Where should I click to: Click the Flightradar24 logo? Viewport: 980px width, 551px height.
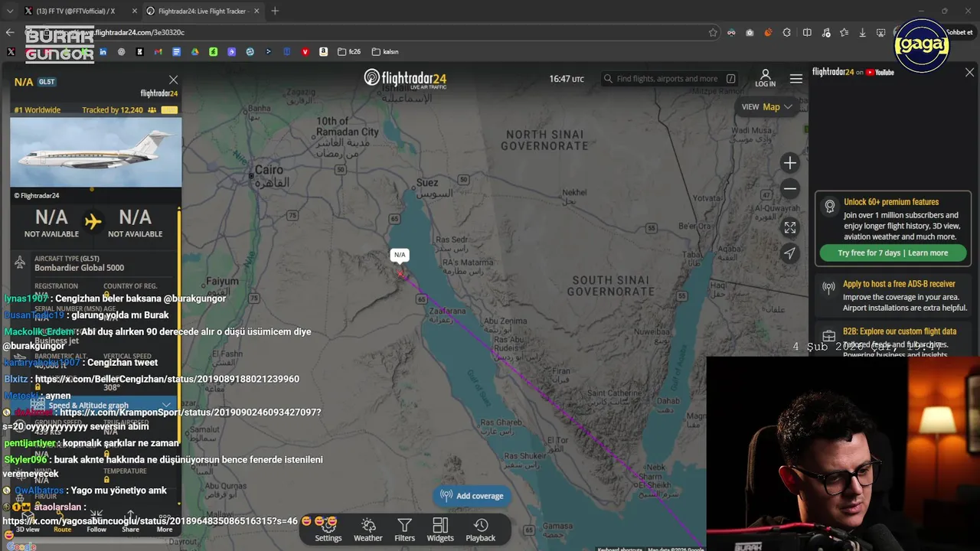point(405,78)
